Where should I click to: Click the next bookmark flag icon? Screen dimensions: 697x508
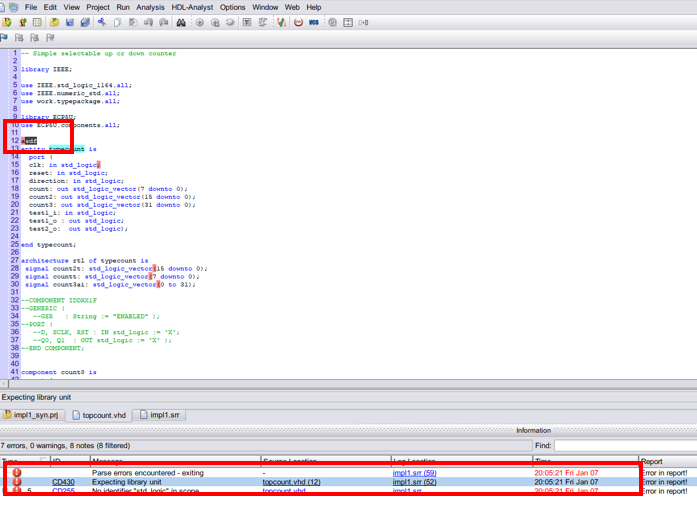point(19,38)
